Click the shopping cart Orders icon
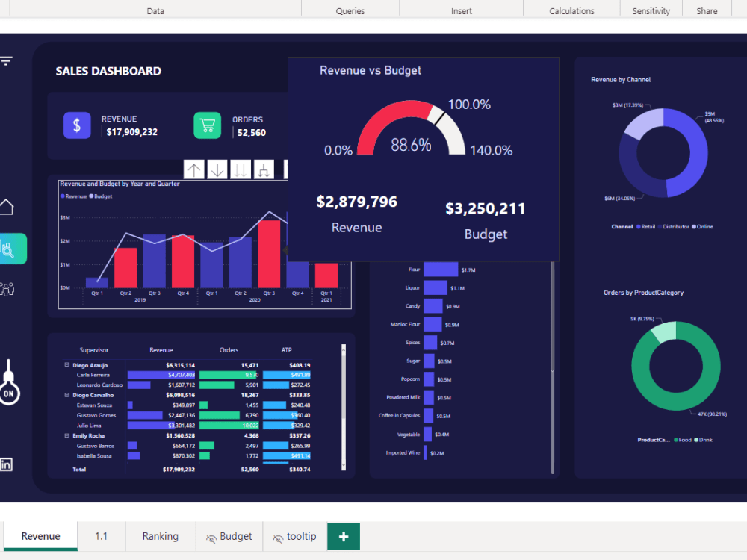The image size is (747, 560). (x=208, y=125)
